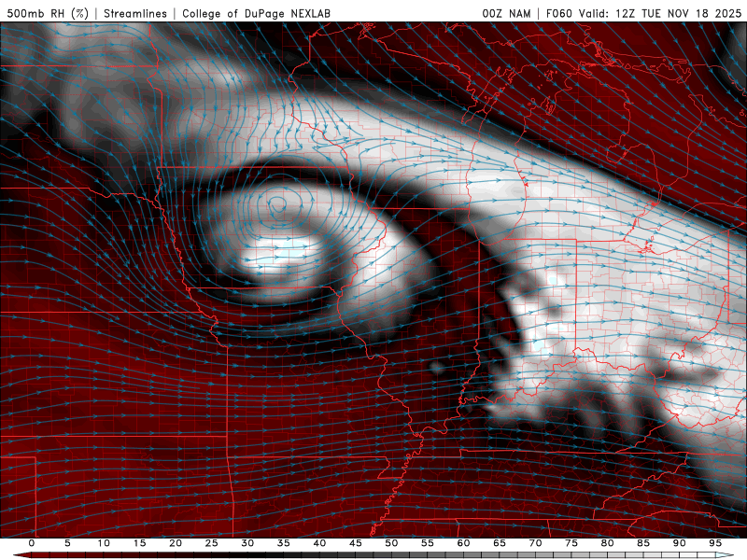
Task: Click the 'F060' forecast hour text
Action: click(x=558, y=13)
